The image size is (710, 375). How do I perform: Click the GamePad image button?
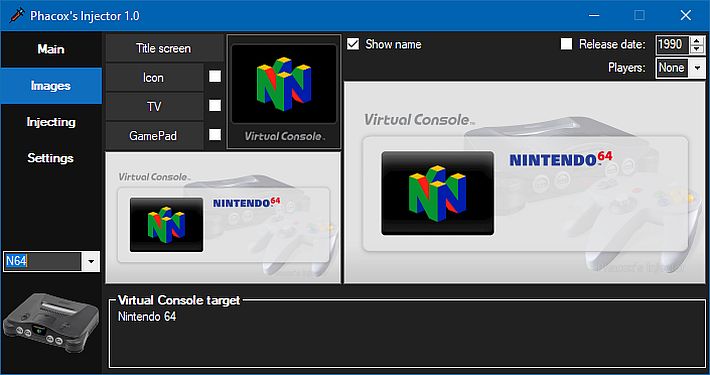click(x=154, y=135)
